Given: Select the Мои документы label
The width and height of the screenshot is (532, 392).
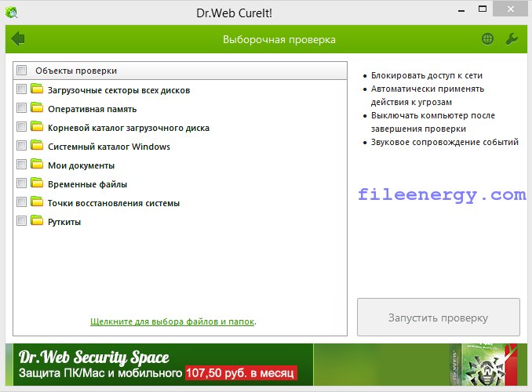Looking at the screenshot, I should pos(81,165).
